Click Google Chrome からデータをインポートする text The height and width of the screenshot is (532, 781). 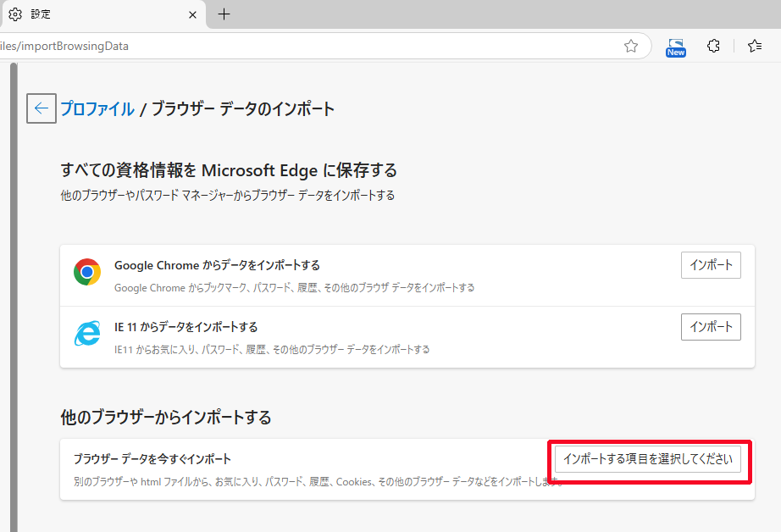(x=217, y=265)
